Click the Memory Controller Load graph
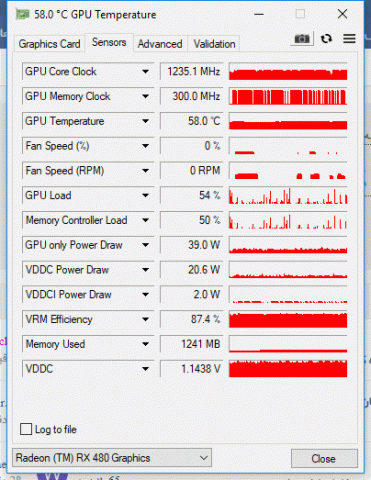This screenshot has height=480, width=371. [288, 220]
